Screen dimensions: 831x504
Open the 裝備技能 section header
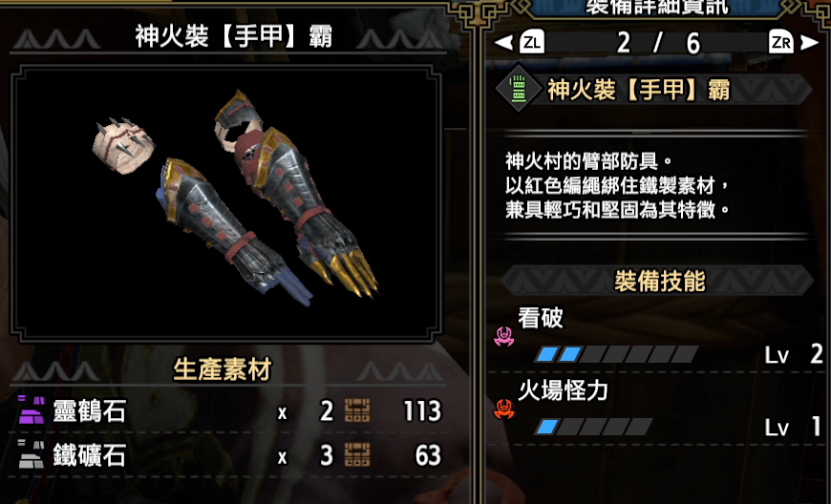coord(659,282)
